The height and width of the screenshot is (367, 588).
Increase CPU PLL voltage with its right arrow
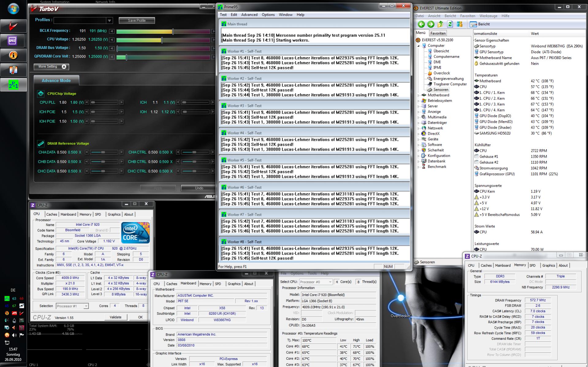(x=121, y=102)
